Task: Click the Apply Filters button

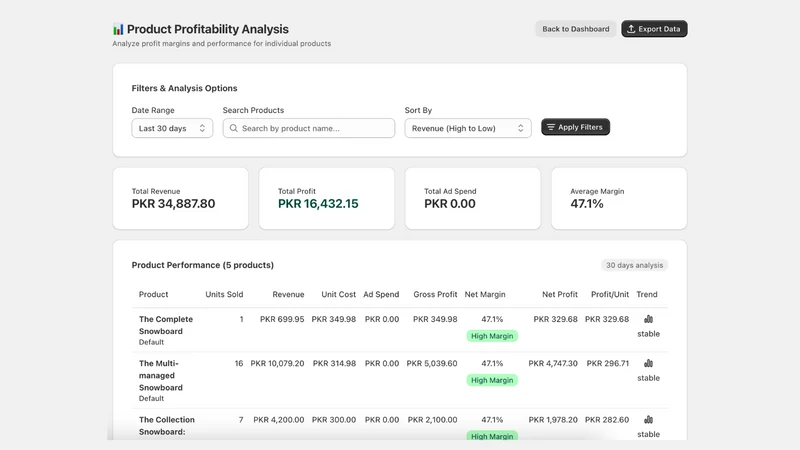Action: (576, 127)
